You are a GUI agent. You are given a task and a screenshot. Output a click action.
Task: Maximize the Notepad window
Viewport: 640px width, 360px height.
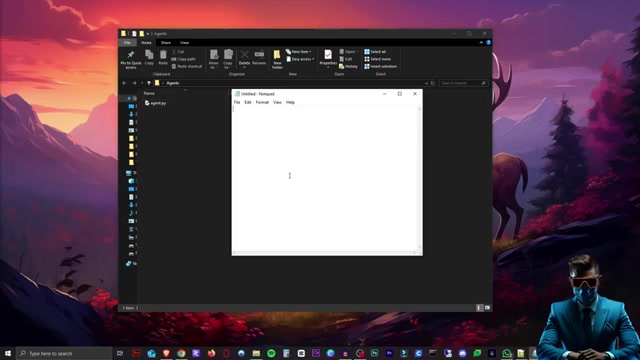[x=400, y=93]
